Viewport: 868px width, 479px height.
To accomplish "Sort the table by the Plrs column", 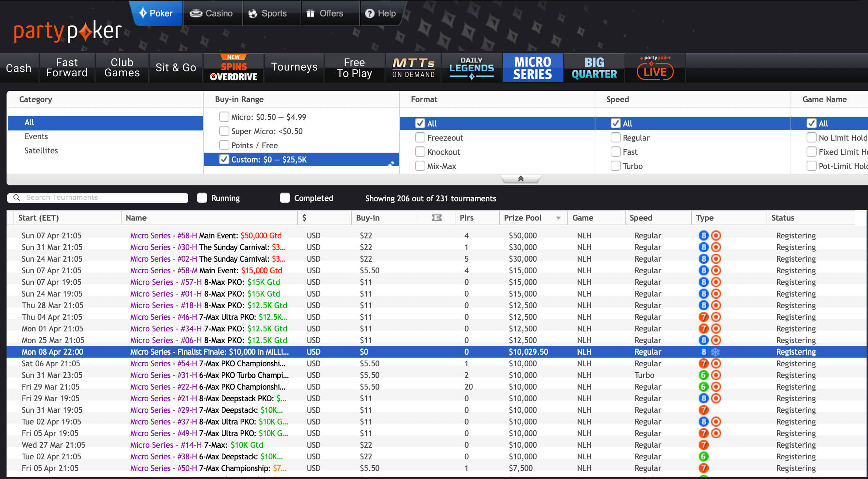I will click(x=466, y=218).
